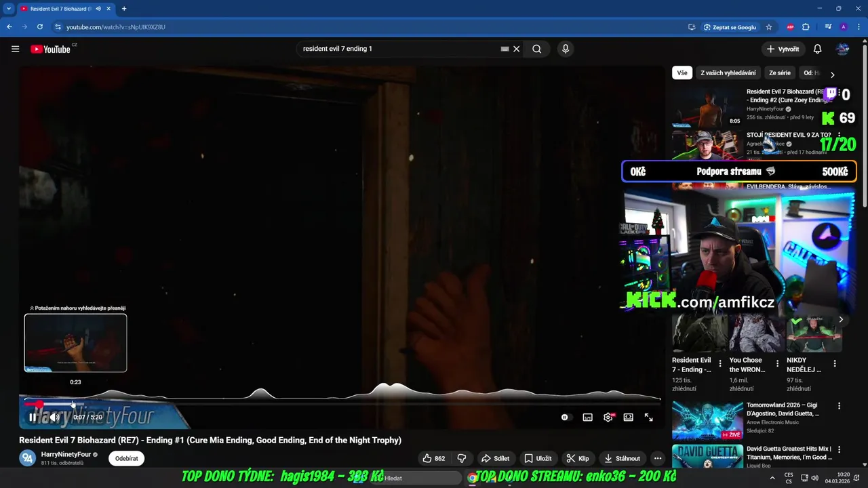The image size is (868, 488).
Task: Show next filter chips with arrow
Action: tap(832, 74)
